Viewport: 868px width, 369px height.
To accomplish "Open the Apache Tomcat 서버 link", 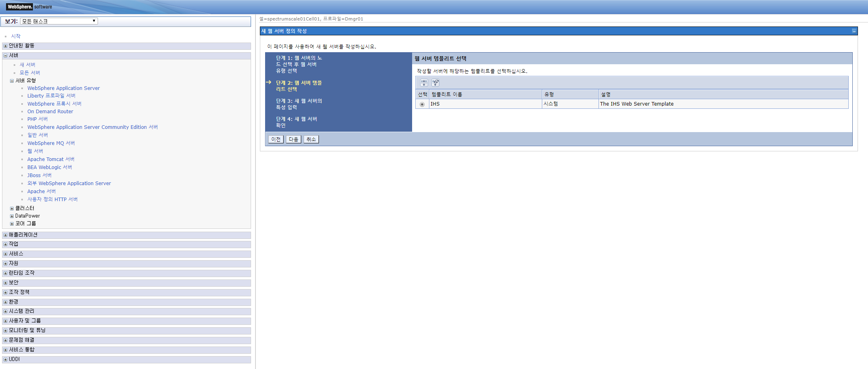I will coord(51,159).
